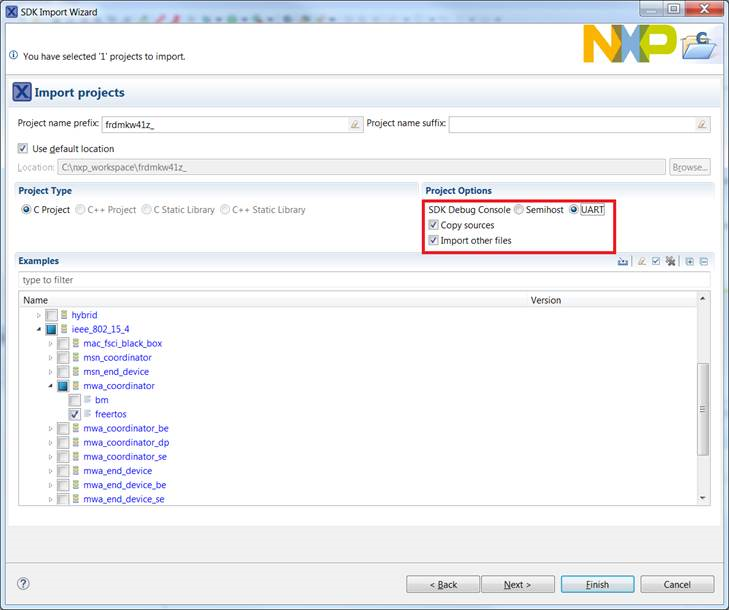Viewport: 729px width, 610px height.
Task: Check the bm example checkbox
Action: (x=74, y=400)
